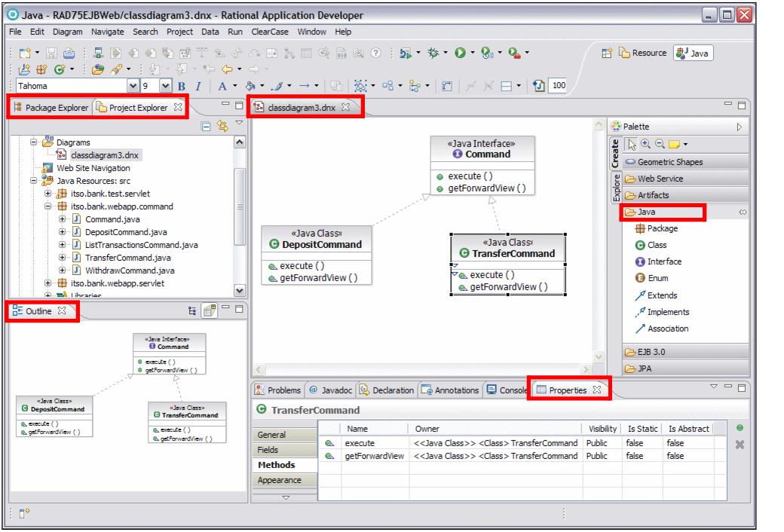Click the Fill Color paint bucket icon
The height and width of the screenshot is (532, 784).
[250, 86]
